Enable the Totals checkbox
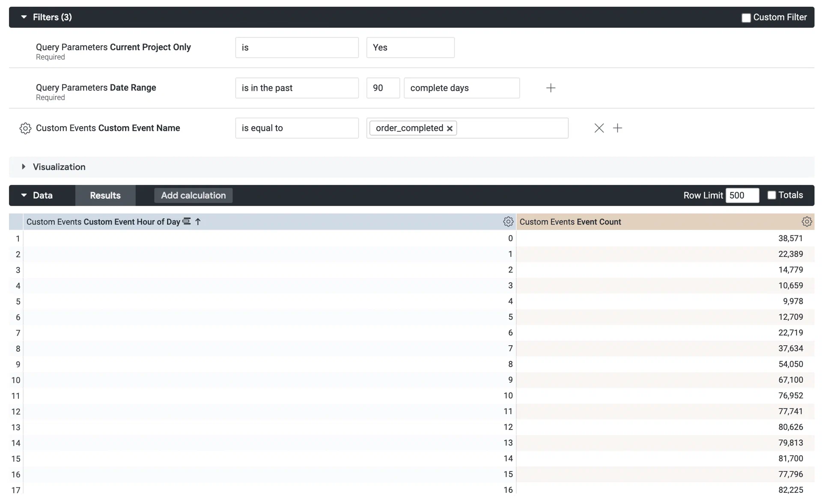 point(772,195)
